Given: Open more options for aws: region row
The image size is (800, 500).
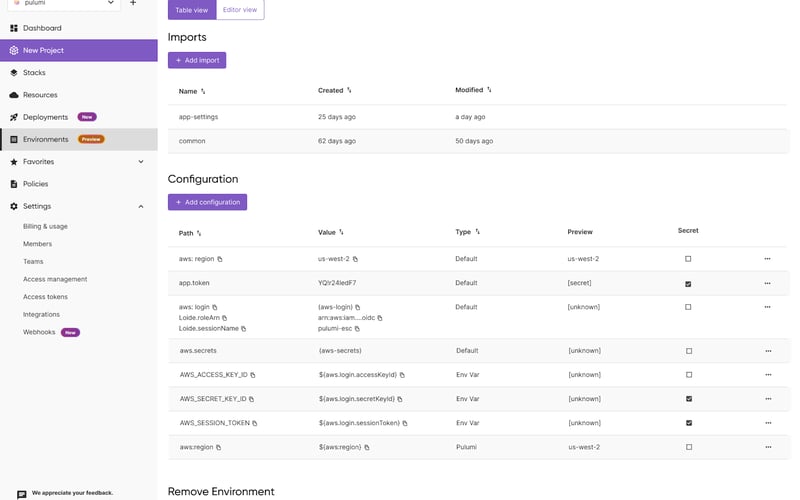Looking at the screenshot, I should click(767, 259).
